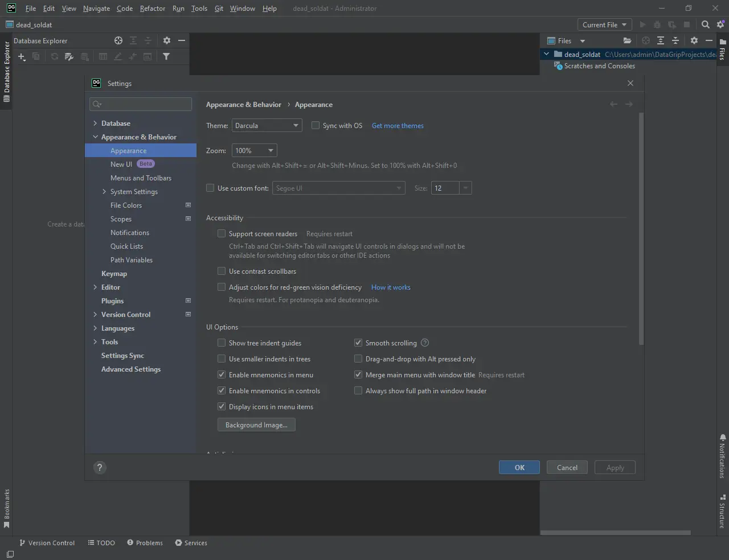Viewport: 729px width, 560px height.
Task: Click the add data source plus icon
Action: [21, 56]
